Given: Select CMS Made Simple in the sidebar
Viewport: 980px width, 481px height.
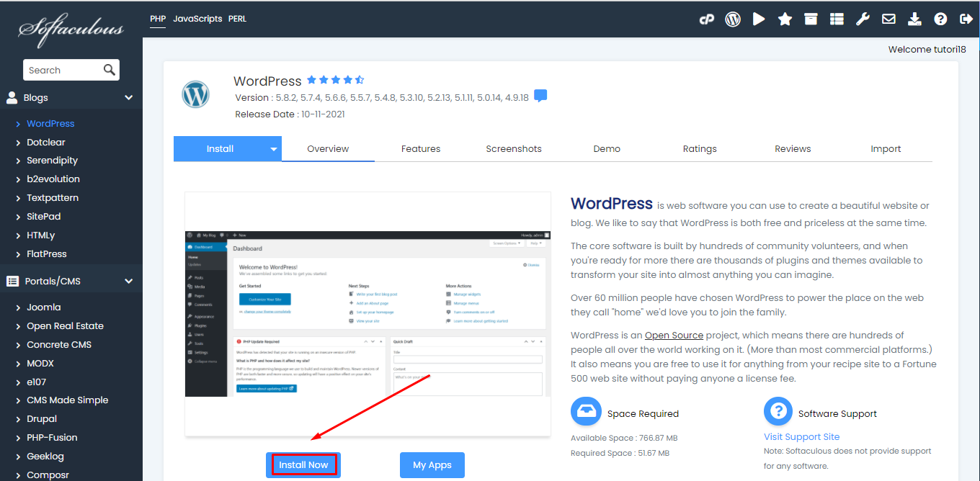Looking at the screenshot, I should pyautogui.click(x=68, y=400).
